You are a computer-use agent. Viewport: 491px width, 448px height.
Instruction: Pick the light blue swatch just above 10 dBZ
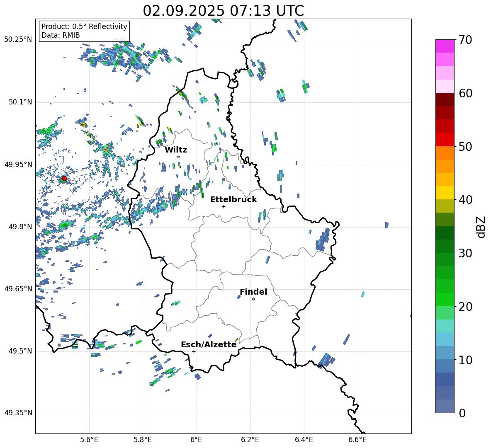[445, 353]
